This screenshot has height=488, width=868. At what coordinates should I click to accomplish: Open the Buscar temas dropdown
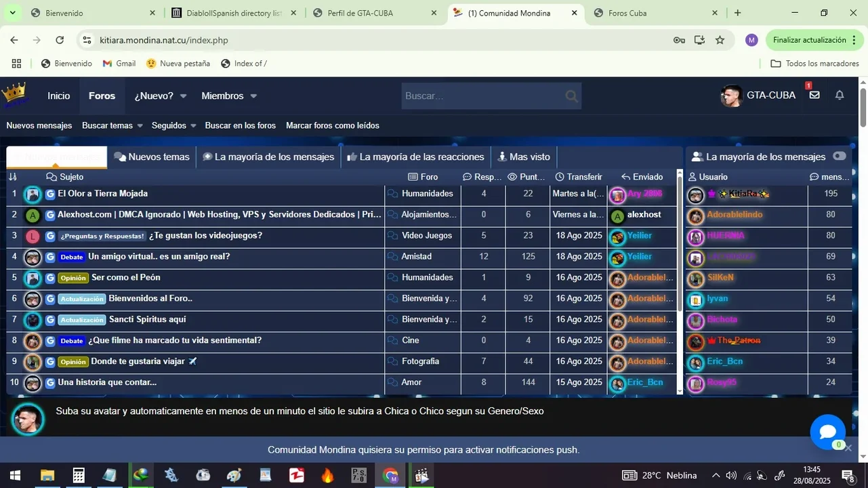coord(112,125)
